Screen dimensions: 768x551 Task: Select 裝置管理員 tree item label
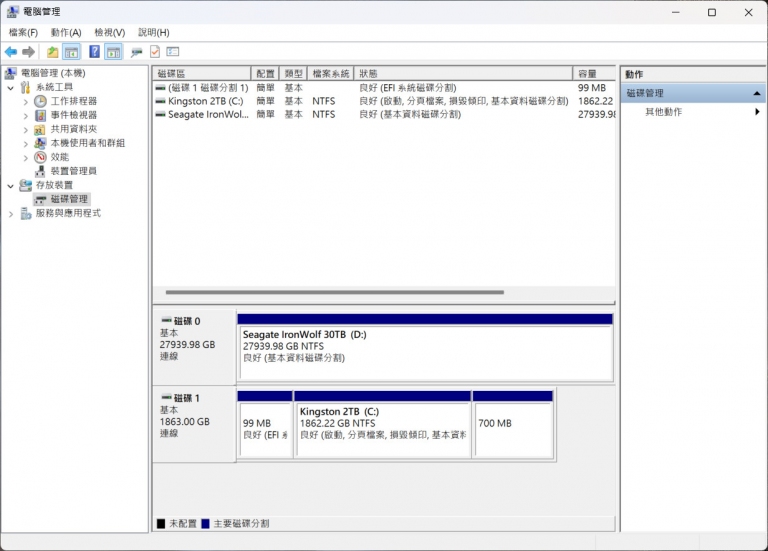coord(73,171)
